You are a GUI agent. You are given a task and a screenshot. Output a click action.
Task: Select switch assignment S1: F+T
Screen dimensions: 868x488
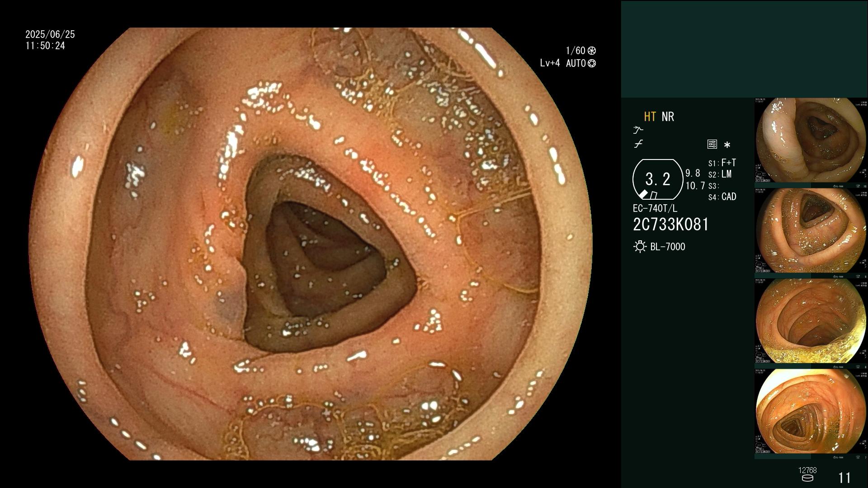[x=722, y=163]
